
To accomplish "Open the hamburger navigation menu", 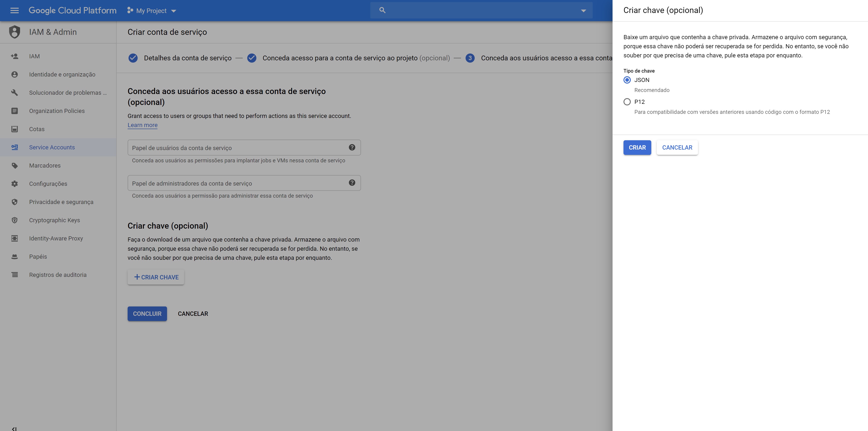I will tap(15, 10).
